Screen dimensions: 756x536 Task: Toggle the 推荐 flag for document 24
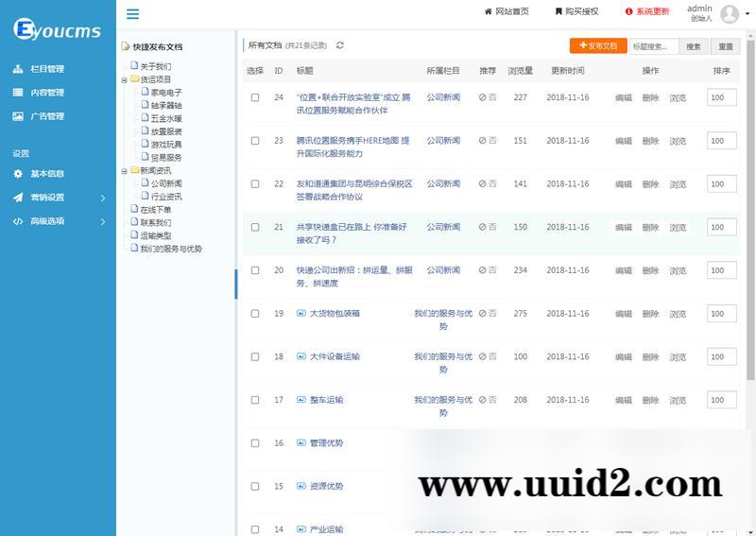pyautogui.click(x=488, y=97)
